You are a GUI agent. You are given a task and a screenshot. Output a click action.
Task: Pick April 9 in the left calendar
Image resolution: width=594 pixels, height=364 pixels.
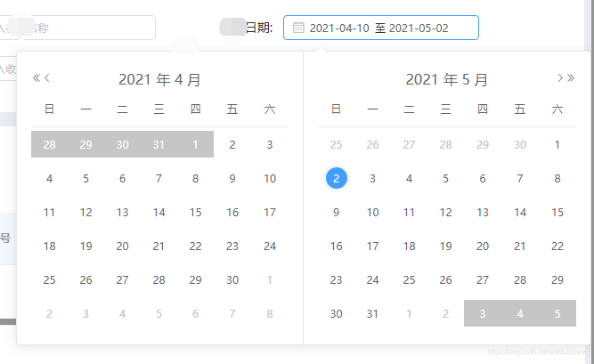[232, 178]
